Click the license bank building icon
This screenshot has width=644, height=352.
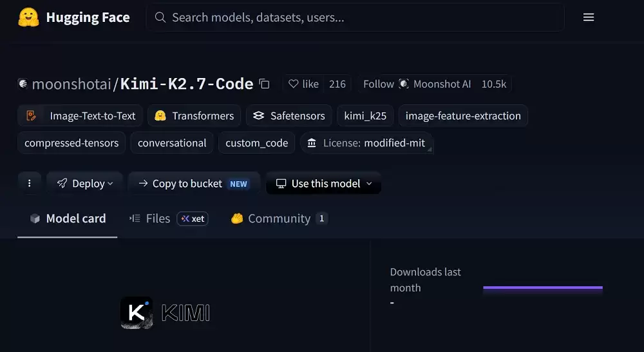pos(312,142)
